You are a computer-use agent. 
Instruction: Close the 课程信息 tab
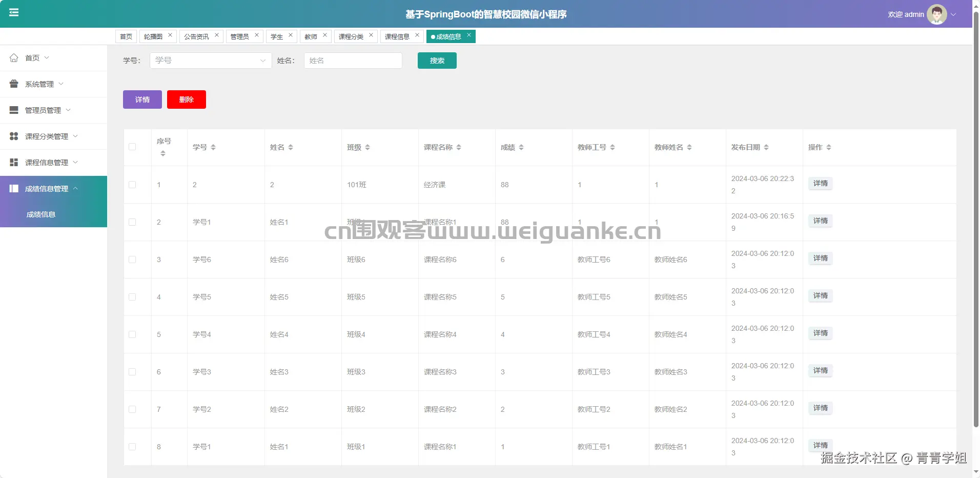click(417, 35)
